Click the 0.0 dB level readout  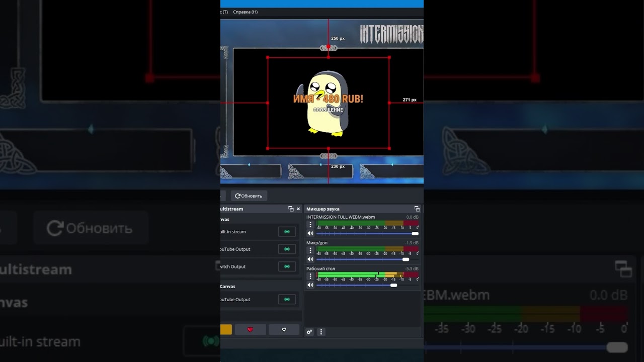(413, 217)
